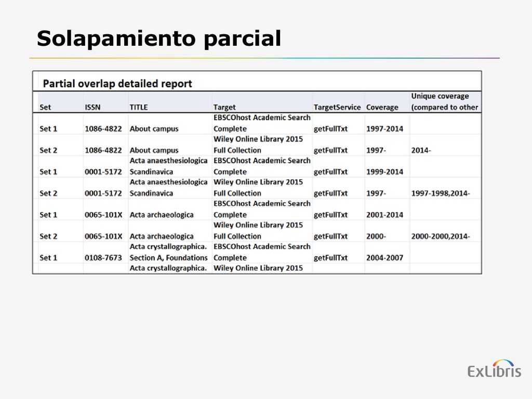This screenshot has width=532, height=399.
Task: Click the slide title 'Solapamiento parcial'
Action: click(x=159, y=38)
